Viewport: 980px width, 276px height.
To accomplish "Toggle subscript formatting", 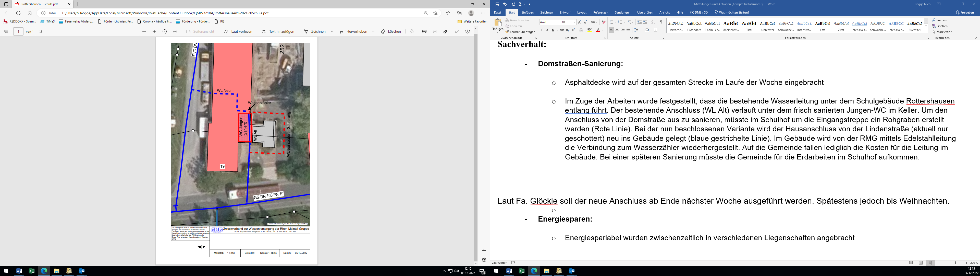I will point(568,30).
